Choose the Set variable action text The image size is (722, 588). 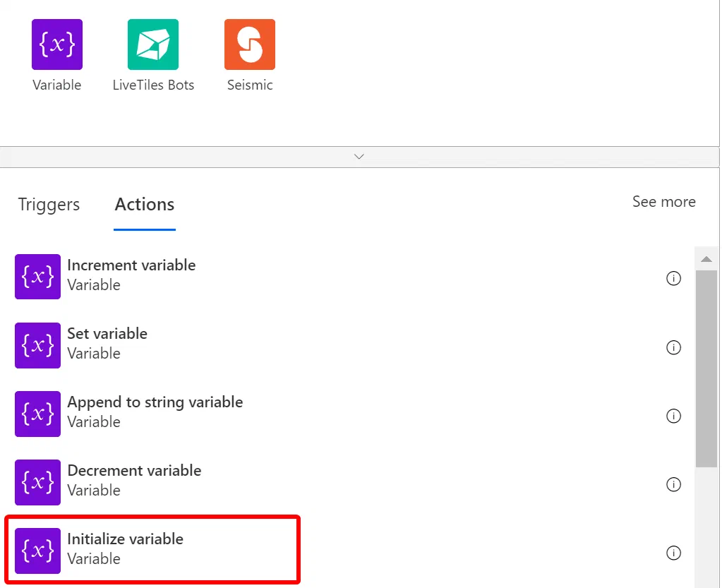pyautogui.click(x=107, y=333)
